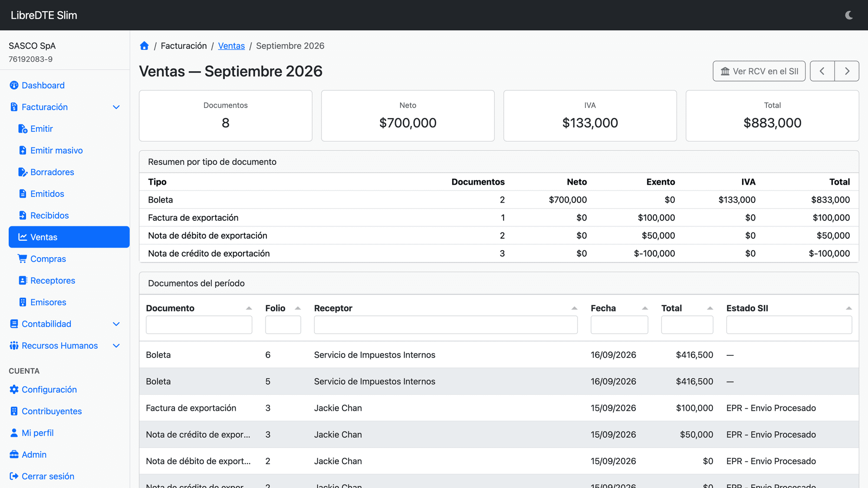The image size is (868, 488).
Task: Click the Contribuyentes building icon
Action: pos(14,411)
